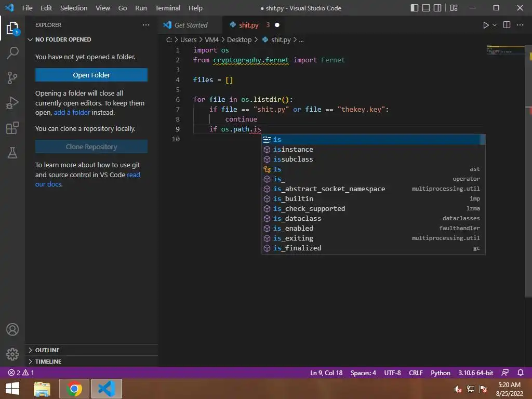Open the File menu

coord(27,8)
